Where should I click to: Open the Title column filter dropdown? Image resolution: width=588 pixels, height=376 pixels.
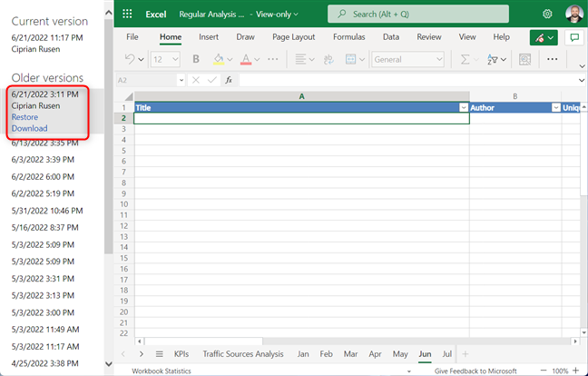point(464,108)
